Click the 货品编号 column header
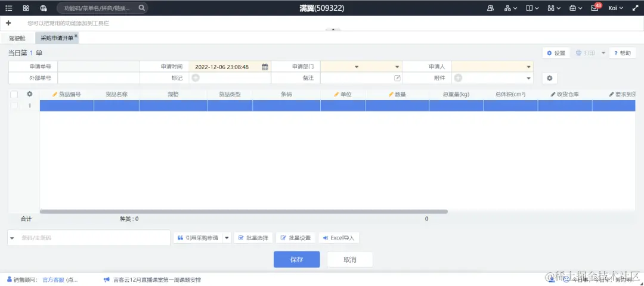 (x=67, y=94)
